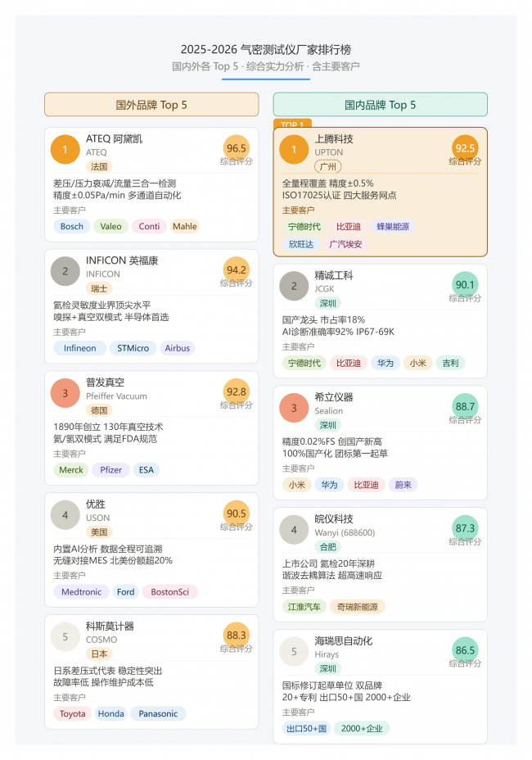Click rank 5 badge on 海瑞思自动化 card

click(x=294, y=651)
